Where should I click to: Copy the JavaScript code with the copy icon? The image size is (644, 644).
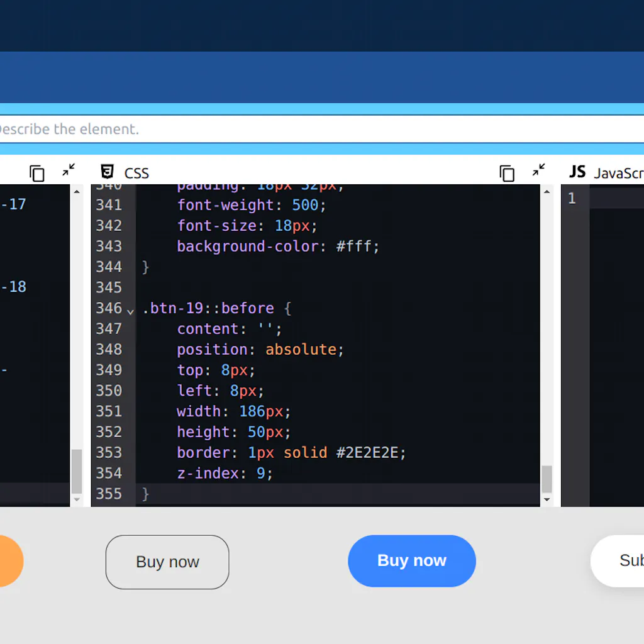pyautogui.click(x=507, y=173)
